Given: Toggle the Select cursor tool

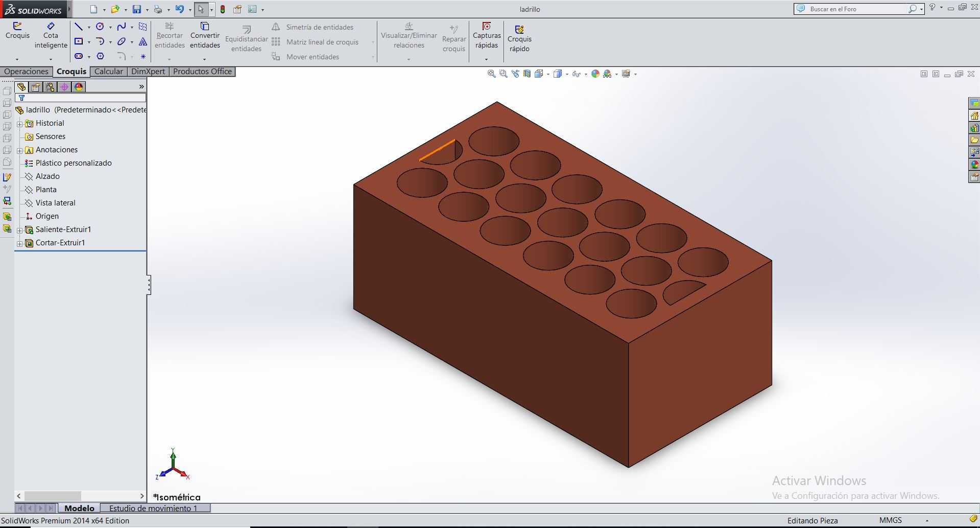Looking at the screenshot, I should click(x=201, y=9).
